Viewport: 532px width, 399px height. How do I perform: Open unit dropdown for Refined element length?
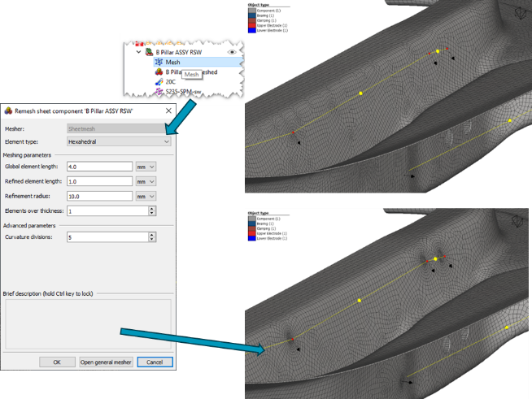146,181
